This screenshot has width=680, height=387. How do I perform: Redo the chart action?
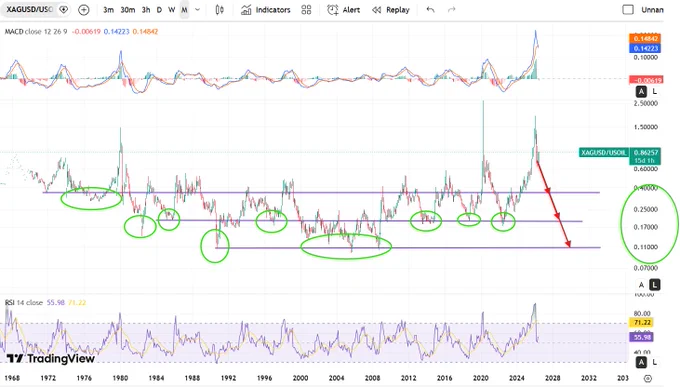pos(451,10)
